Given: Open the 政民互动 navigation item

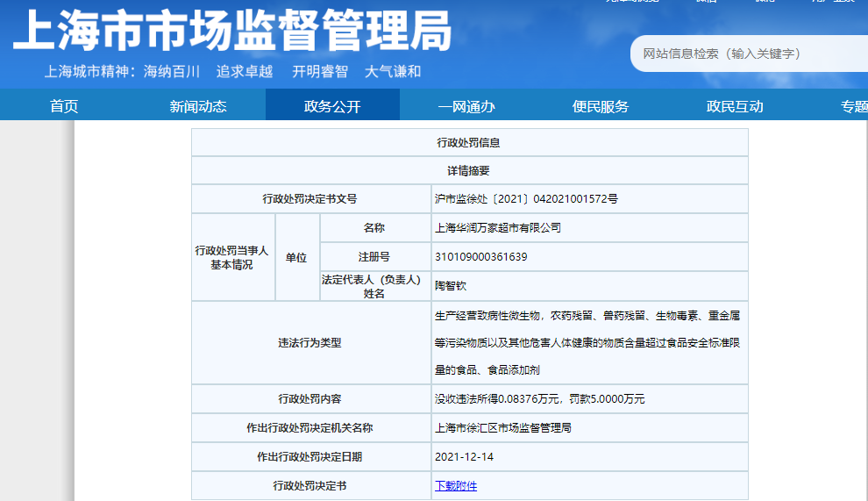Looking at the screenshot, I should (x=735, y=106).
